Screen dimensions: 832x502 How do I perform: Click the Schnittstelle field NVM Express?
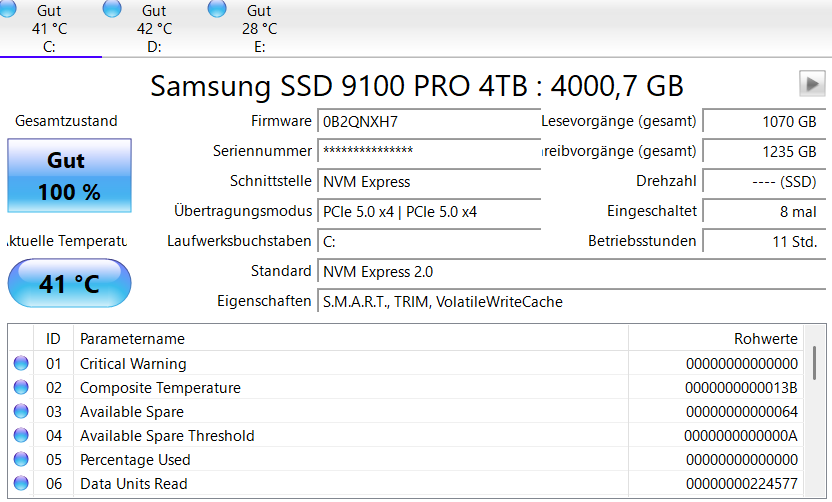429,181
